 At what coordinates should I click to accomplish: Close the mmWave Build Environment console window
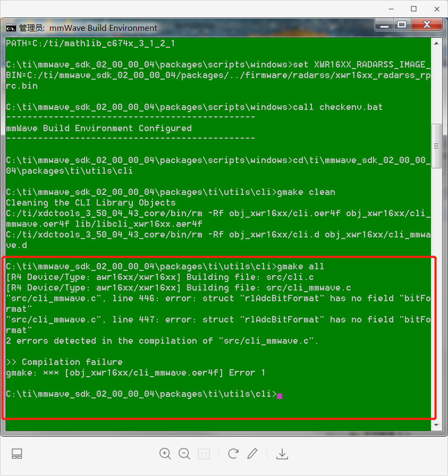pos(427,25)
